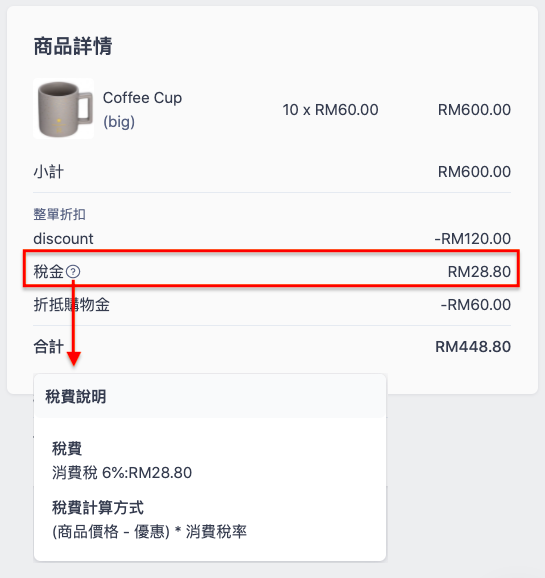The width and height of the screenshot is (545, 578).
Task: Select the Coffee Cup product name
Action: pyautogui.click(x=142, y=98)
